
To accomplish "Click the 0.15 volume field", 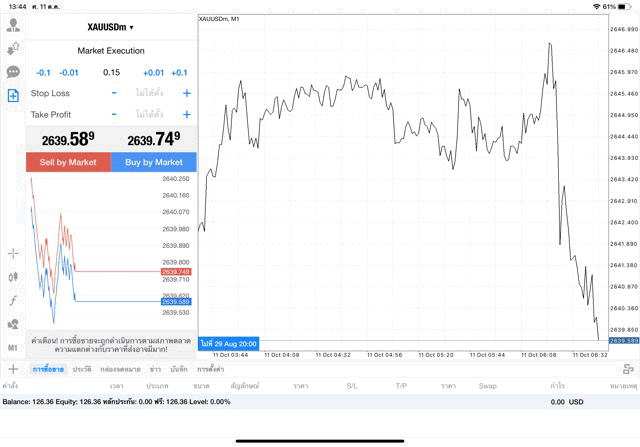I will [111, 72].
